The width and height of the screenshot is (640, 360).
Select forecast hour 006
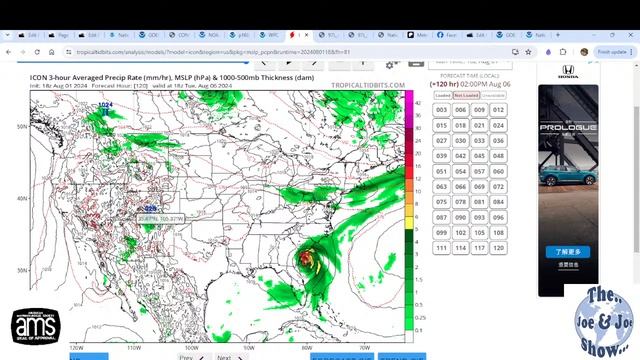tap(460, 110)
